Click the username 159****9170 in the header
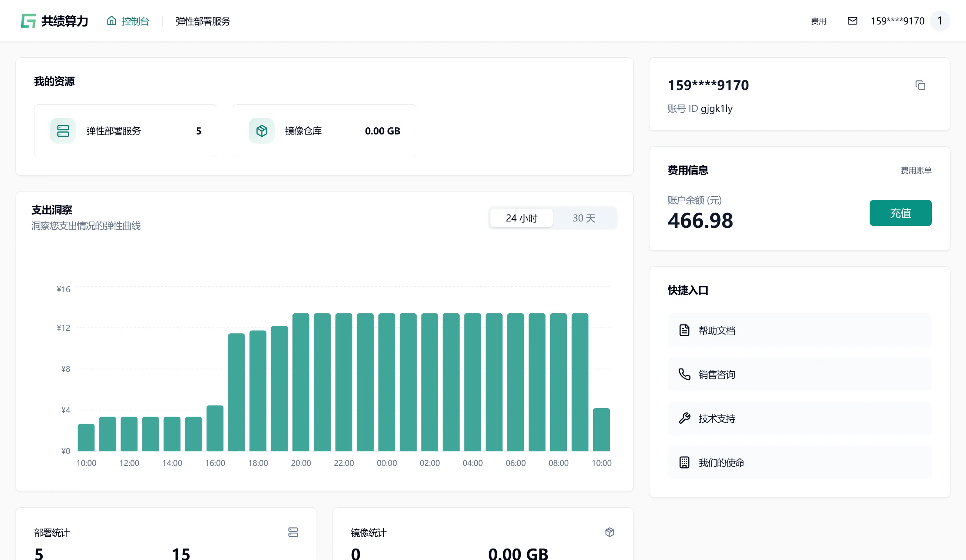 [897, 21]
